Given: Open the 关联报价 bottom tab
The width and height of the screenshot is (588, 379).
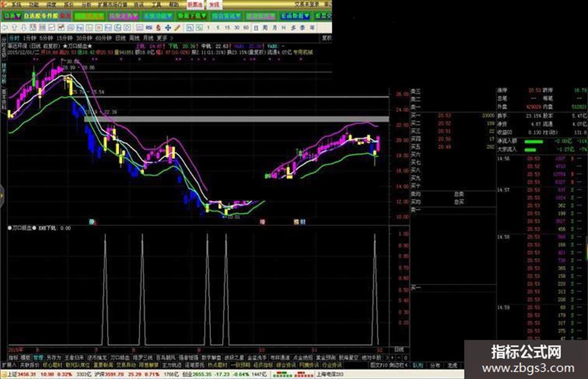Looking at the screenshot, I should click(x=29, y=364).
